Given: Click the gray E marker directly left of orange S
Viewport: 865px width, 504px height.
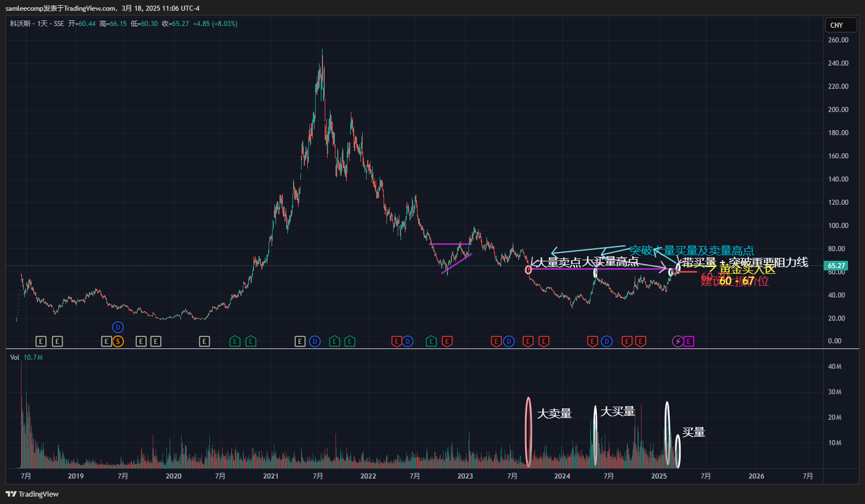Looking at the screenshot, I should tap(106, 341).
